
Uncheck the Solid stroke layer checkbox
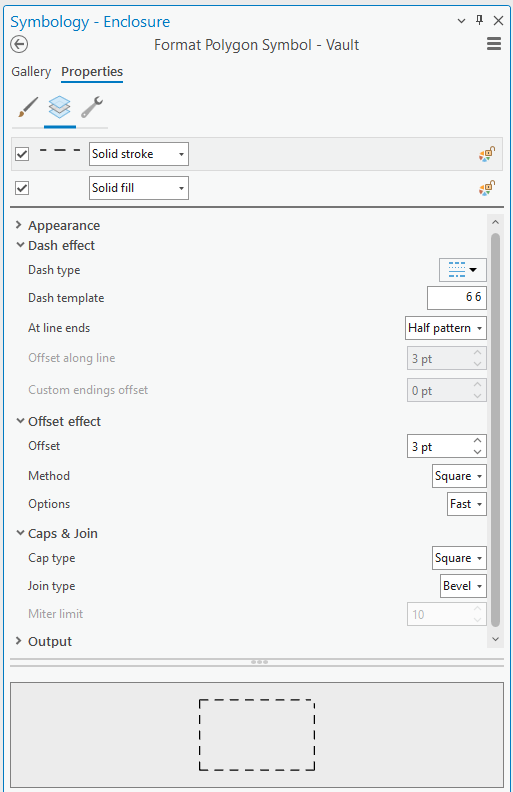click(22, 154)
